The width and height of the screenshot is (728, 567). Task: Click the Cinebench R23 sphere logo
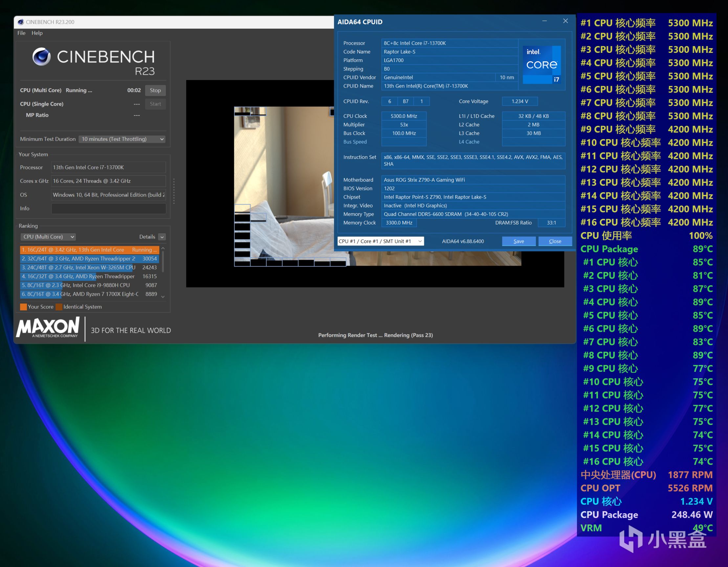[41, 57]
